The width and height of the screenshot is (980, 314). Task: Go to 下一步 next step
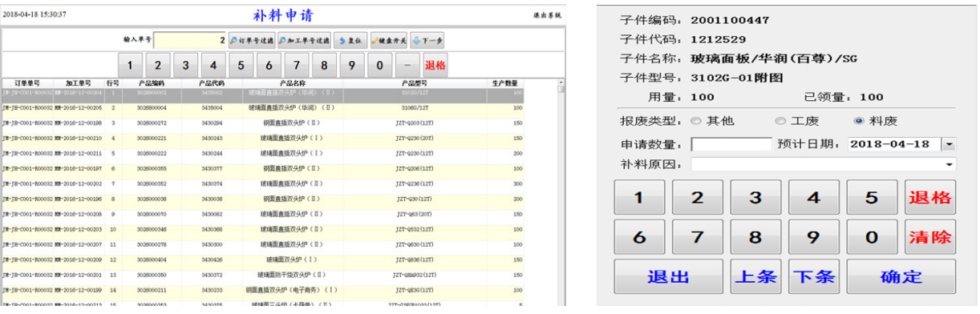pos(428,39)
